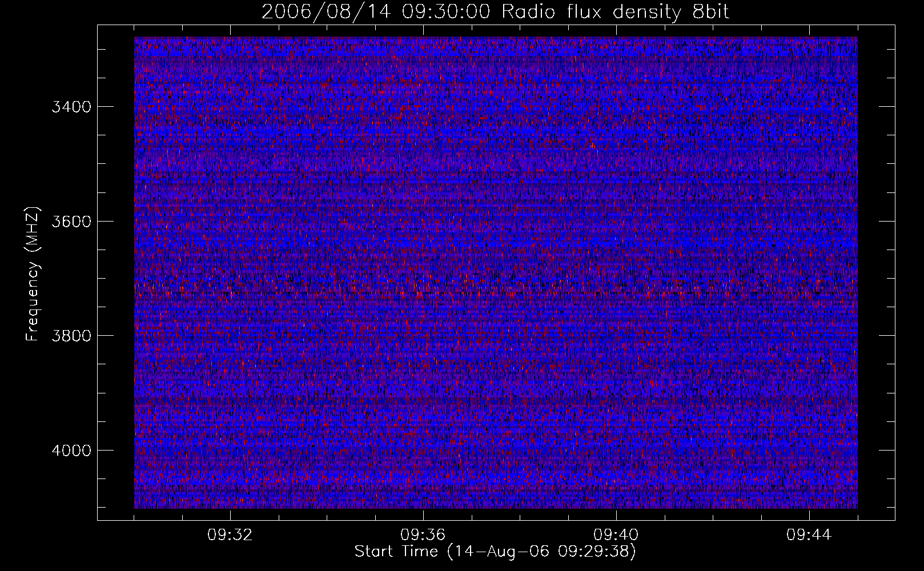Click the 09:32 time tick label
This screenshot has width=924, height=571.
[x=230, y=535]
